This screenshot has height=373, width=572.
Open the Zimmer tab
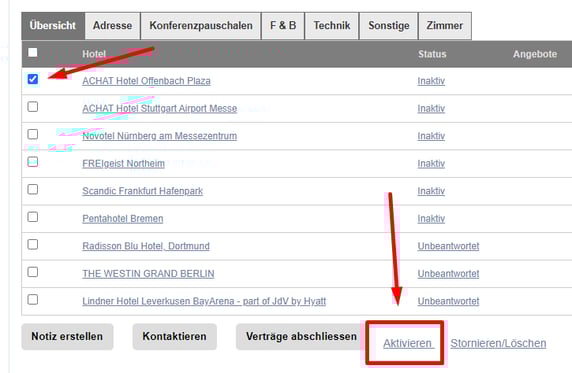pyautogui.click(x=445, y=26)
